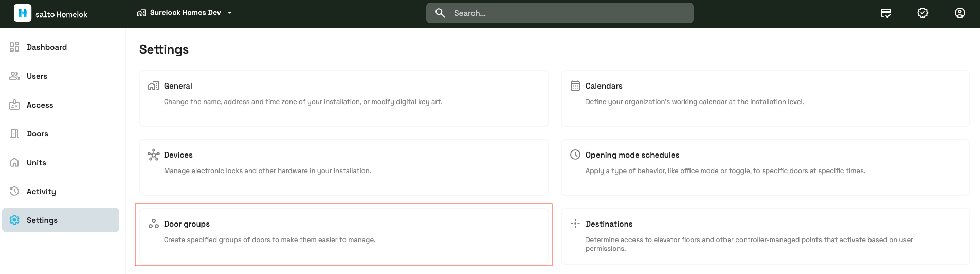980x274 pixels.
Task: Open the Opening mode schedules card
Action: (x=766, y=167)
